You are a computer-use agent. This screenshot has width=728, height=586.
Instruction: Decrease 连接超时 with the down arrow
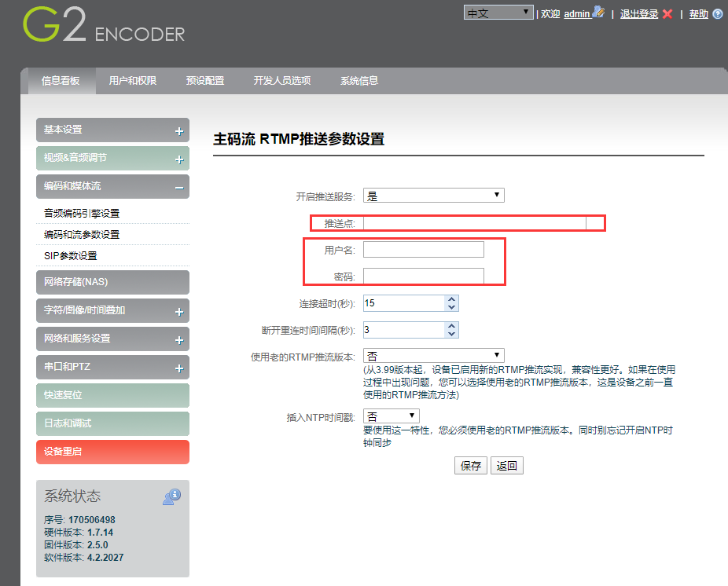452,307
